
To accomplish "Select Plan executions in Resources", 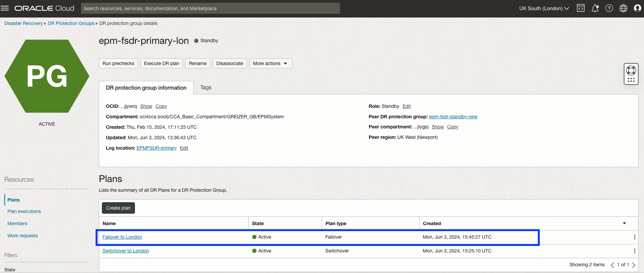I will coord(24,211).
